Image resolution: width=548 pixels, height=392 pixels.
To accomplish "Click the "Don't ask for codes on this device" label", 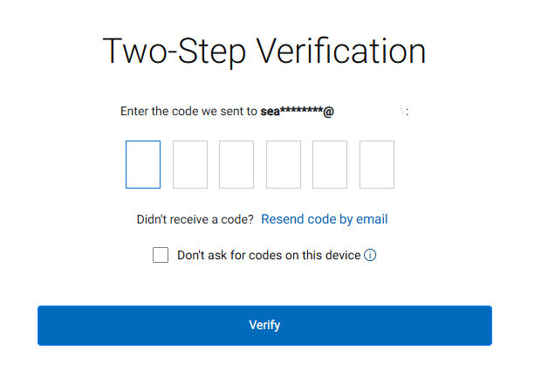I will [x=269, y=256].
